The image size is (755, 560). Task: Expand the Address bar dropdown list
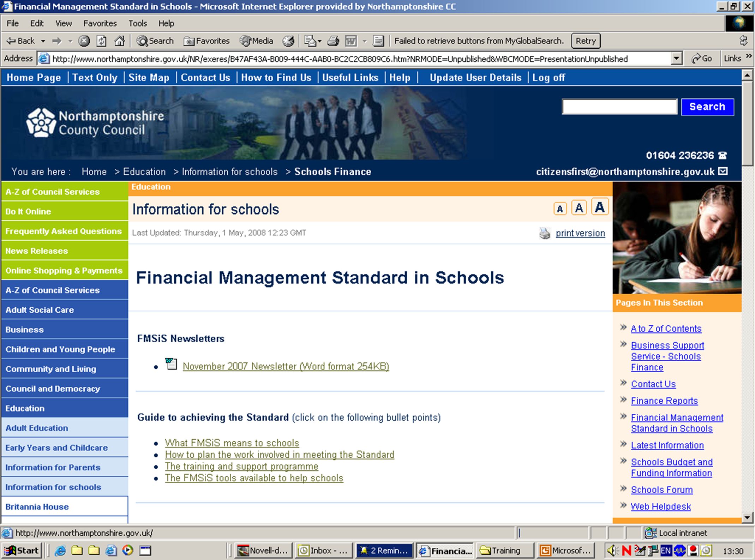[676, 59]
